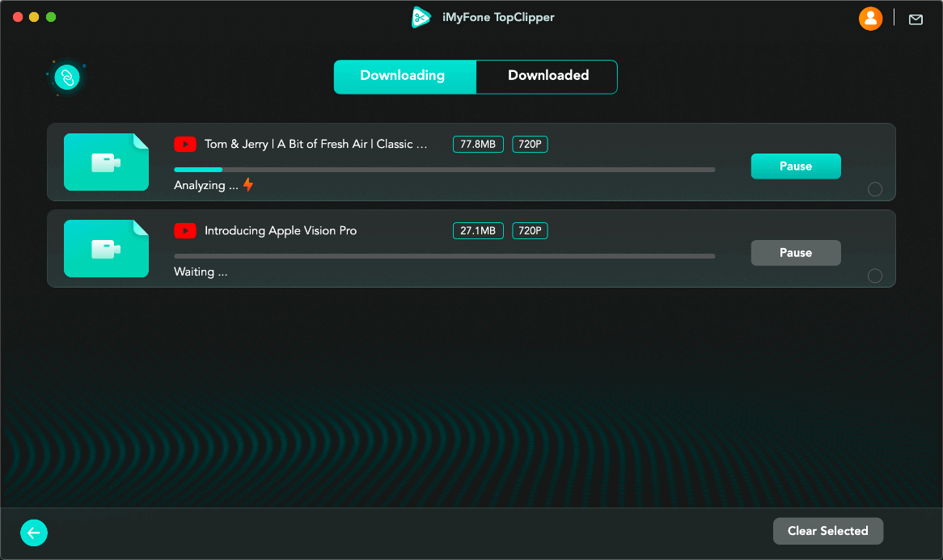
Task: Click the YouTube icon for Tom & Jerry
Action: pos(185,145)
